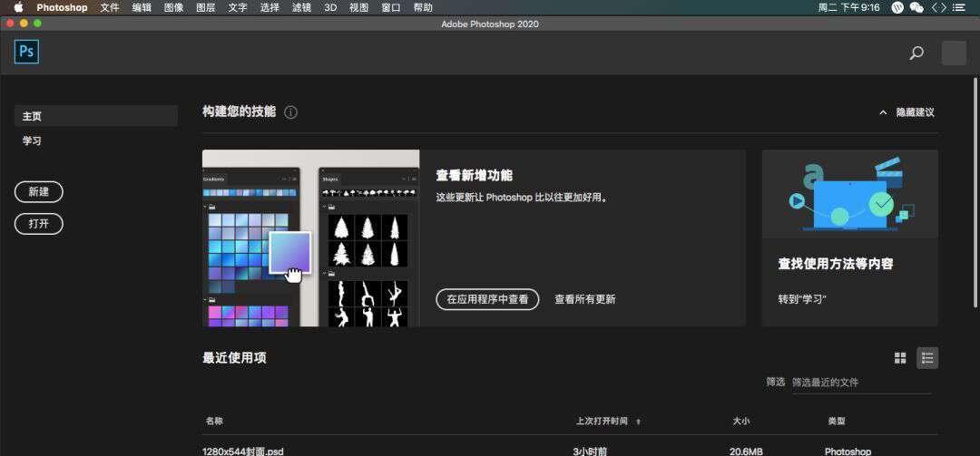Click 在应用程序中查看 button

click(487, 299)
